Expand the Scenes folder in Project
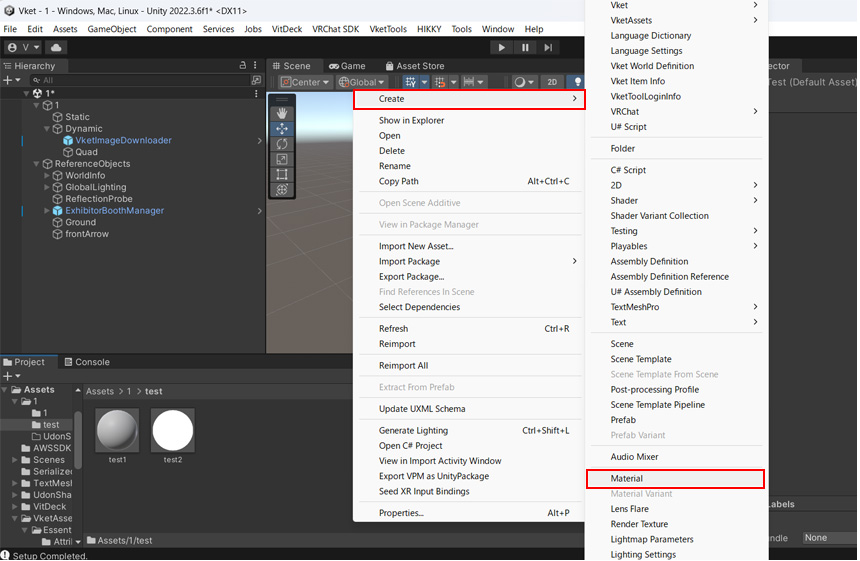 tap(15, 460)
